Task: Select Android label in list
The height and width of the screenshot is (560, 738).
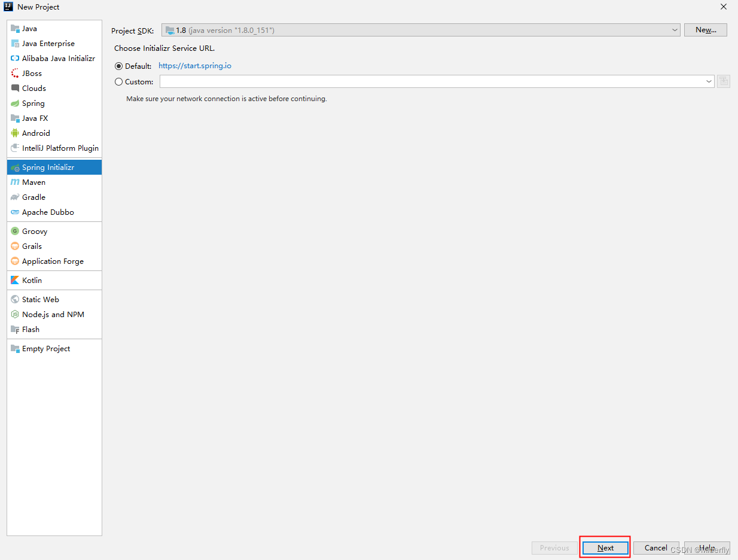Action: [36, 133]
